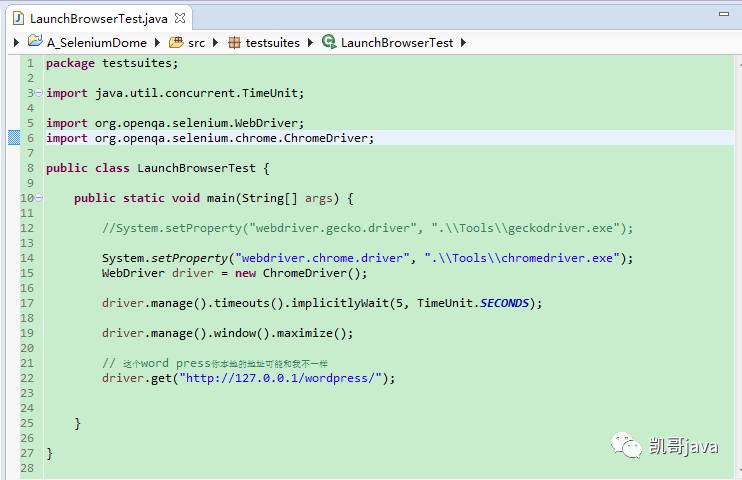Click the wordpress comment on line 21
Image resolution: width=742 pixels, height=480 pixels.
215,363
